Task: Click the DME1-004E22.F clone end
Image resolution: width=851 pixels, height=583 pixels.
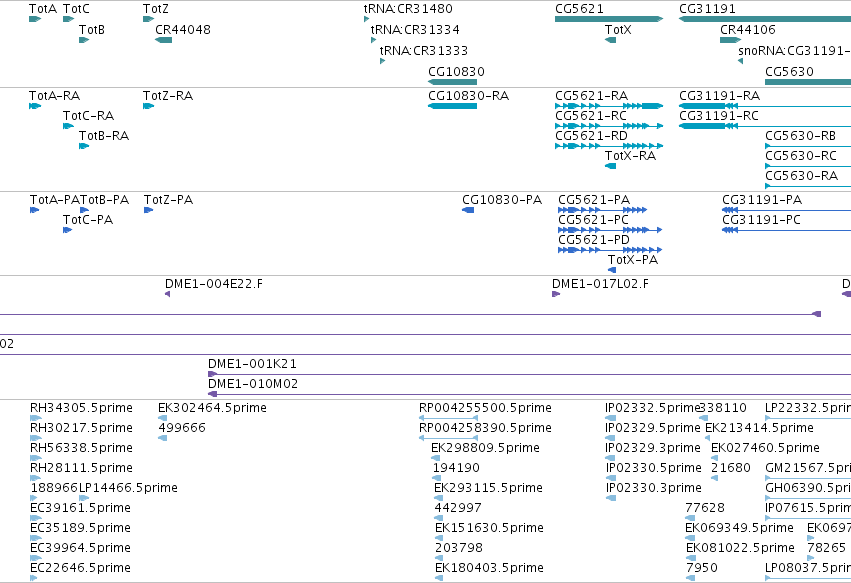Action: [168, 294]
